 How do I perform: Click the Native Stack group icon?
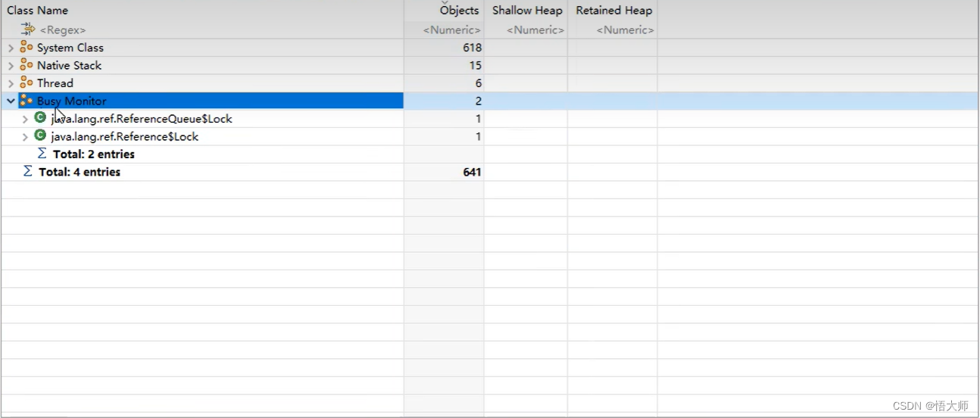(27, 65)
